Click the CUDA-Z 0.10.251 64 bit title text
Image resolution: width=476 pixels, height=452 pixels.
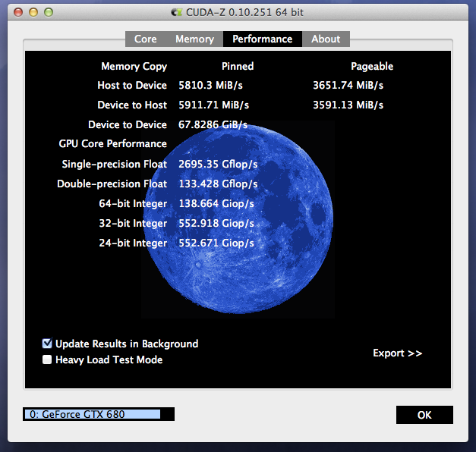click(x=244, y=12)
